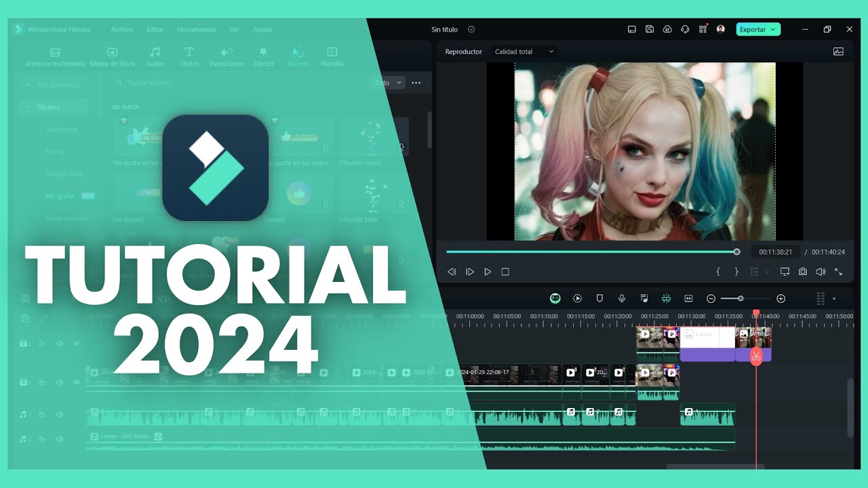Set the mark-out point brace

tap(736, 272)
